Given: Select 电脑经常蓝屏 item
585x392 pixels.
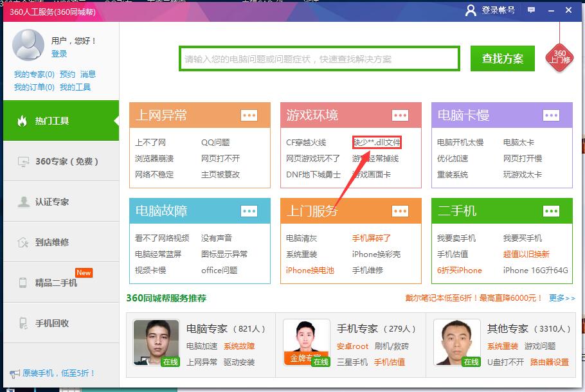Looking at the screenshot, I should click(x=158, y=254).
